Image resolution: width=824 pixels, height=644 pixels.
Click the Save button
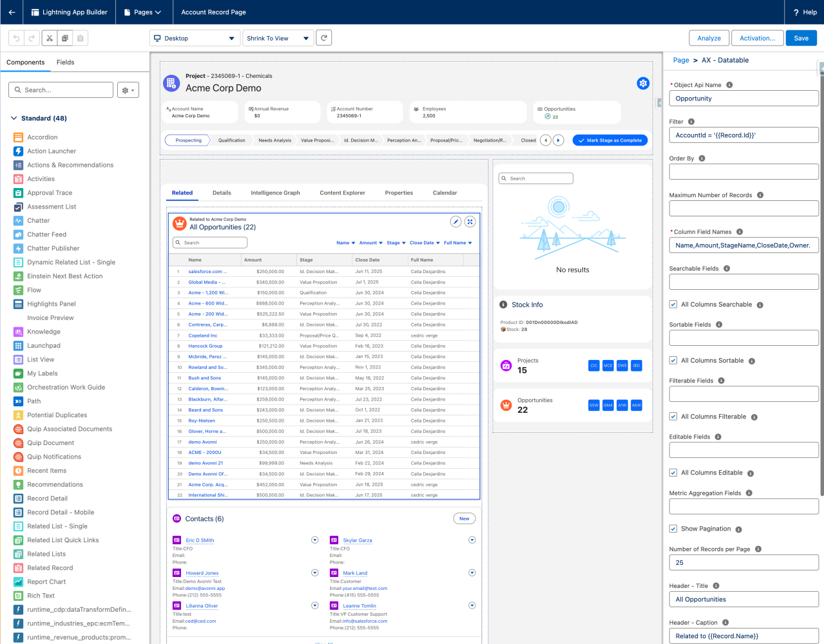pyautogui.click(x=801, y=38)
